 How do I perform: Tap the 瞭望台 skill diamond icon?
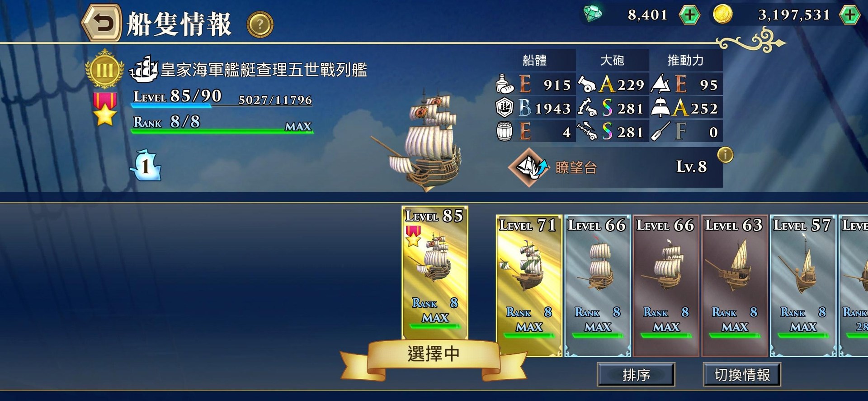(529, 167)
